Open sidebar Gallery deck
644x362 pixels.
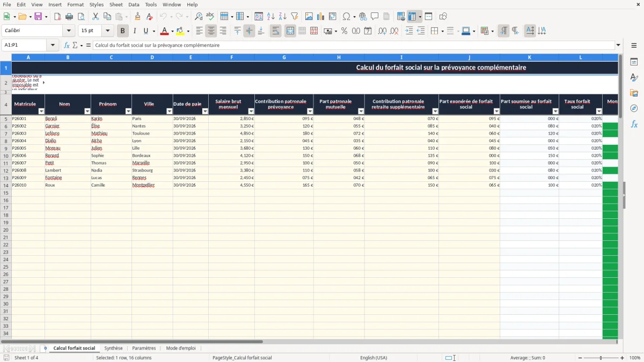(x=634, y=93)
